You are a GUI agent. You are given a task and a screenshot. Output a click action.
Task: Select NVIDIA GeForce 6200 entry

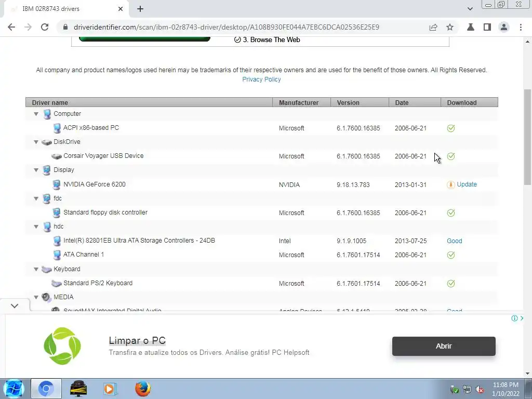click(95, 184)
